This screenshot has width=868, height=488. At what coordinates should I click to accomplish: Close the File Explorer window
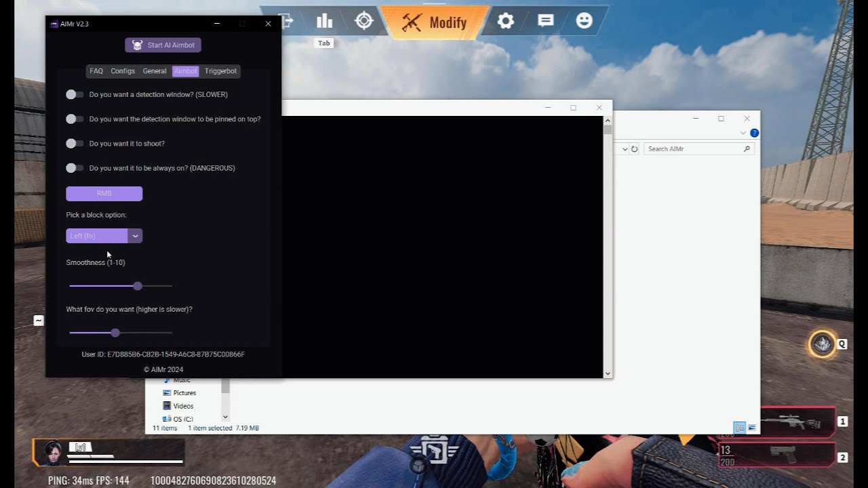747,119
